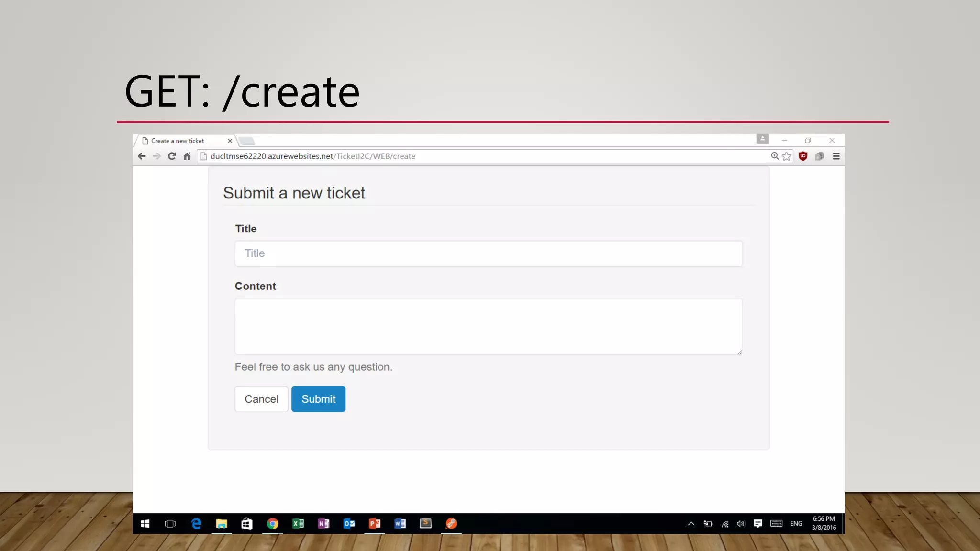
Task: Focus the Title input field
Action: point(489,253)
